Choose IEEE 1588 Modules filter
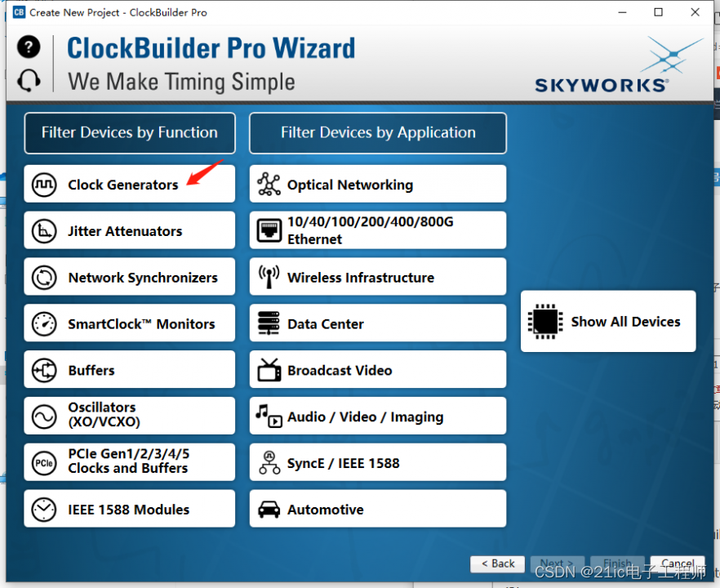This screenshot has width=720, height=588. click(x=130, y=509)
